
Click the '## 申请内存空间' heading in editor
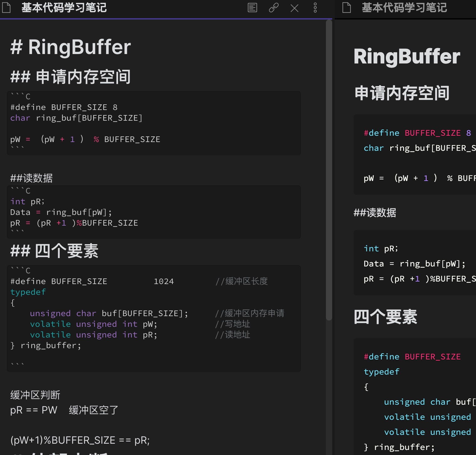[71, 77]
